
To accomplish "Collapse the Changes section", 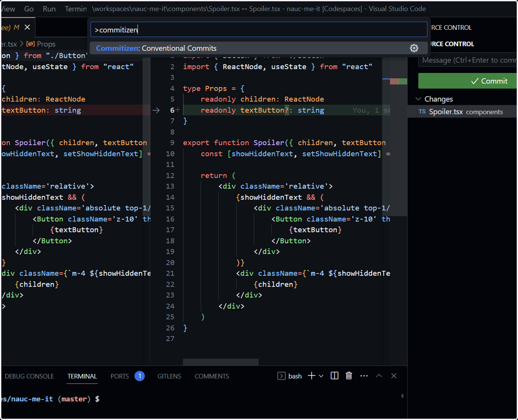I will [x=418, y=99].
